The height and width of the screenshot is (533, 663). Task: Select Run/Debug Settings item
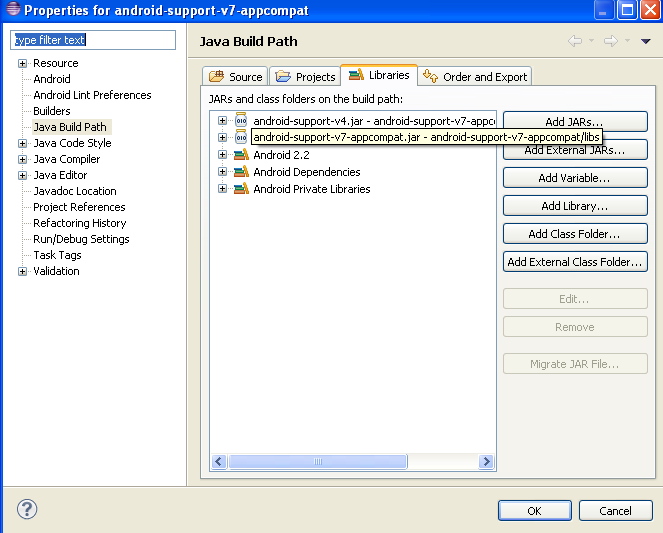(81, 239)
